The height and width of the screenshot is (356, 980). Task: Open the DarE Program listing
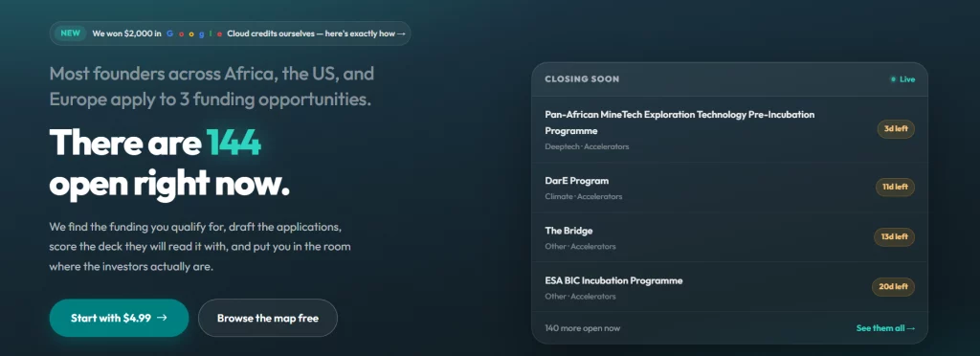pos(729,188)
